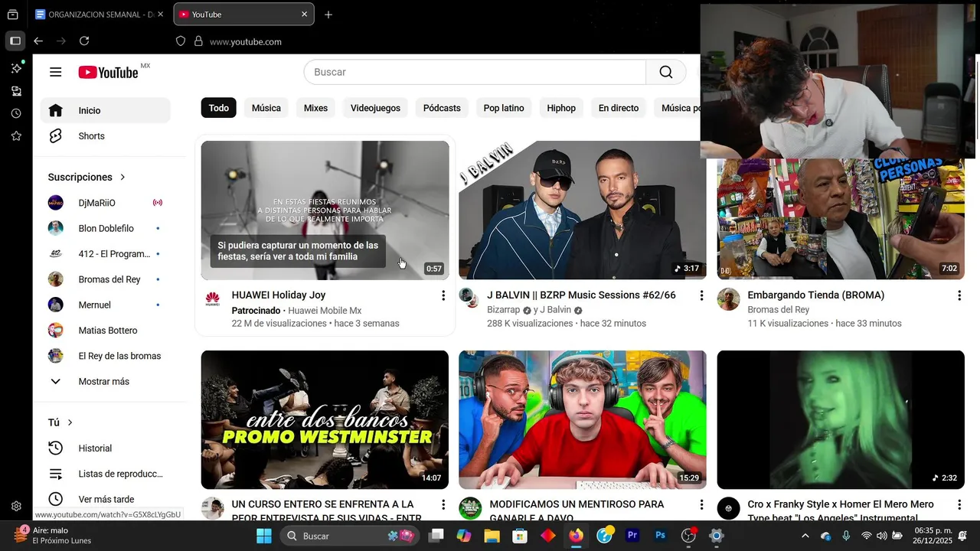Open options menu for HUAWEI Holiday Joy video
The image size is (980, 551).
[443, 295]
